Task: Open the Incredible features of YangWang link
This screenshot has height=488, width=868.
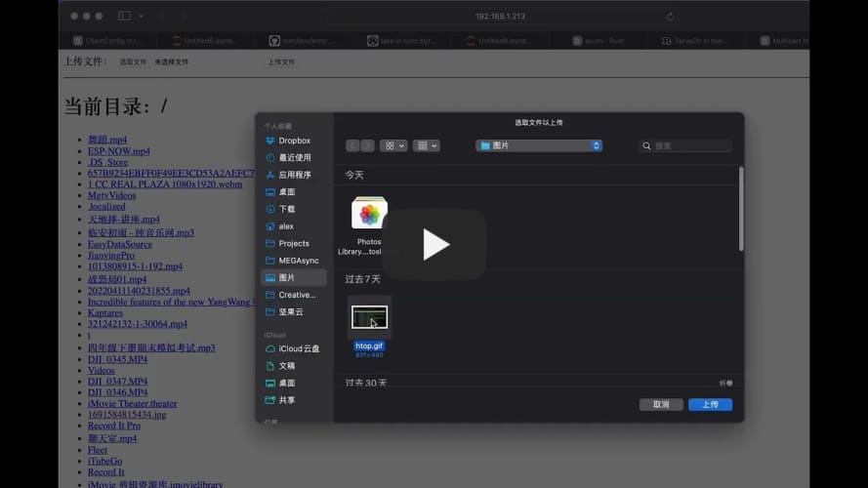Action: (171, 302)
